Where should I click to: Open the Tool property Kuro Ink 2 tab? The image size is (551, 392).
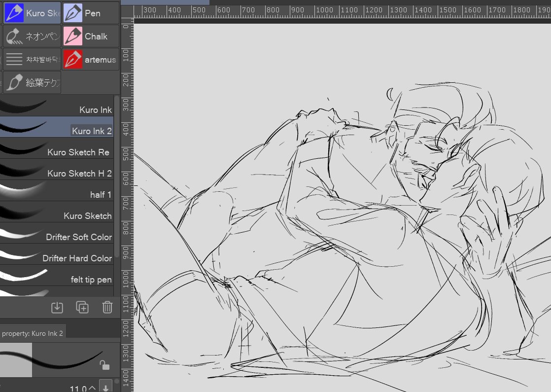[33, 333]
